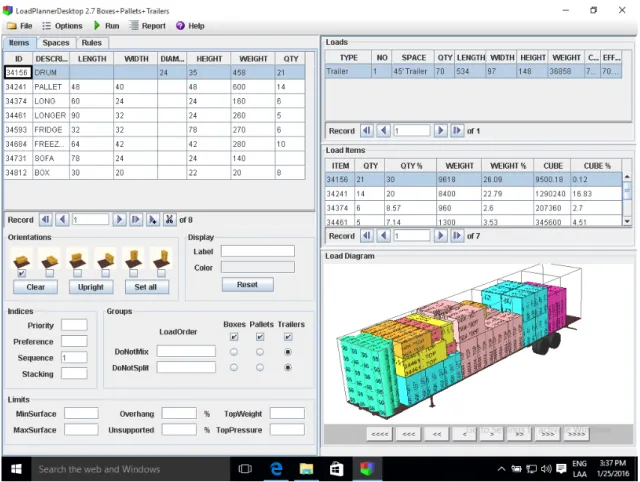The image size is (640, 482).
Task: Open the Windows Start menu
Action: point(16,469)
